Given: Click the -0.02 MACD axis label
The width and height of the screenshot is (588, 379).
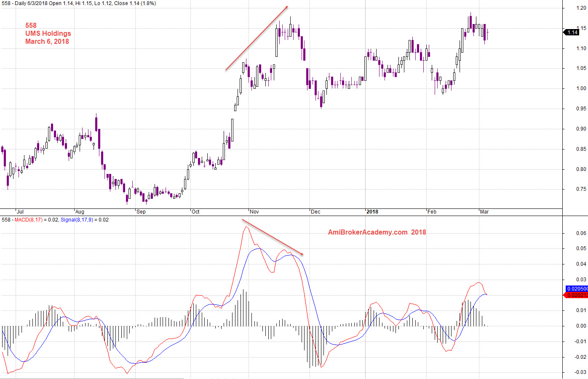Looking at the screenshot, I should click(x=580, y=357).
